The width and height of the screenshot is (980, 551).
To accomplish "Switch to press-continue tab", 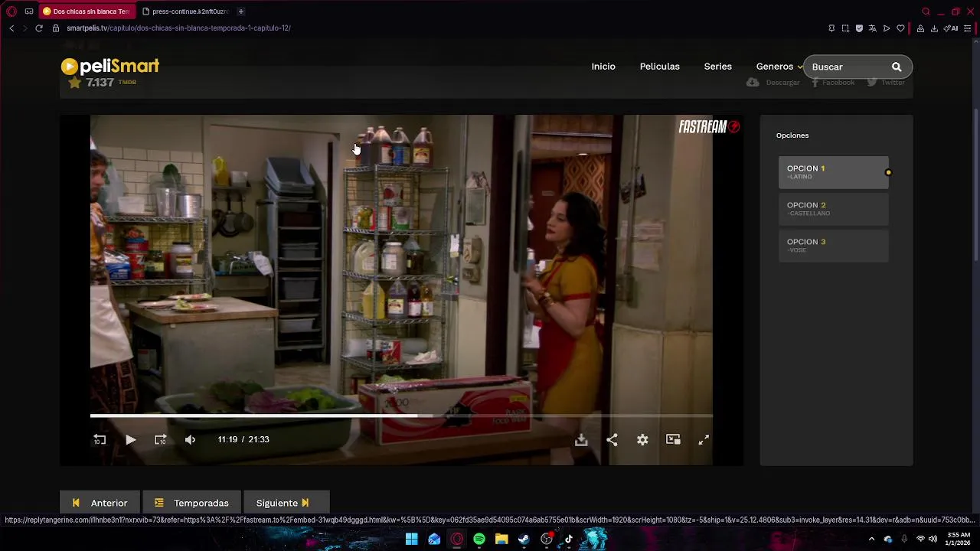I will (185, 11).
